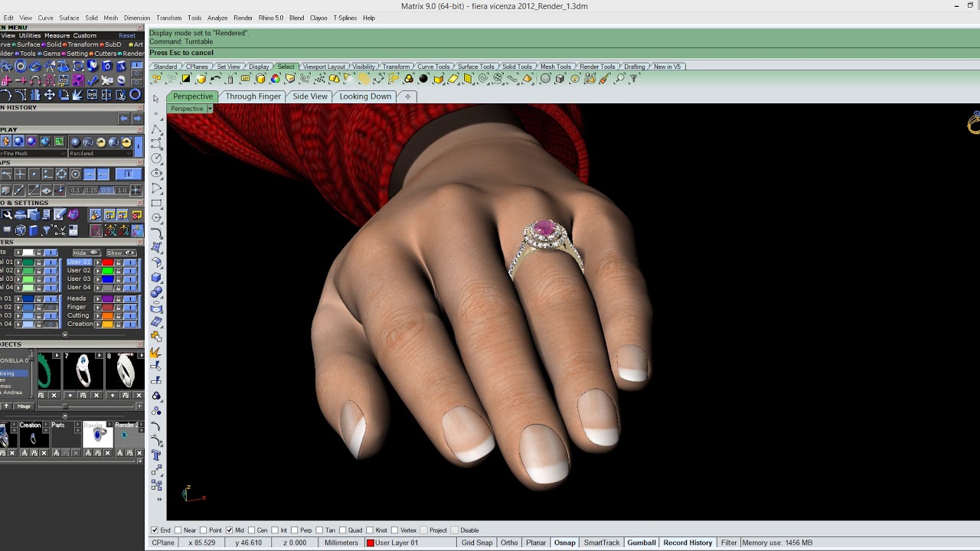This screenshot has width=980, height=551.
Task: Enable the Near osnap checkbox
Action: click(x=178, y=530)
